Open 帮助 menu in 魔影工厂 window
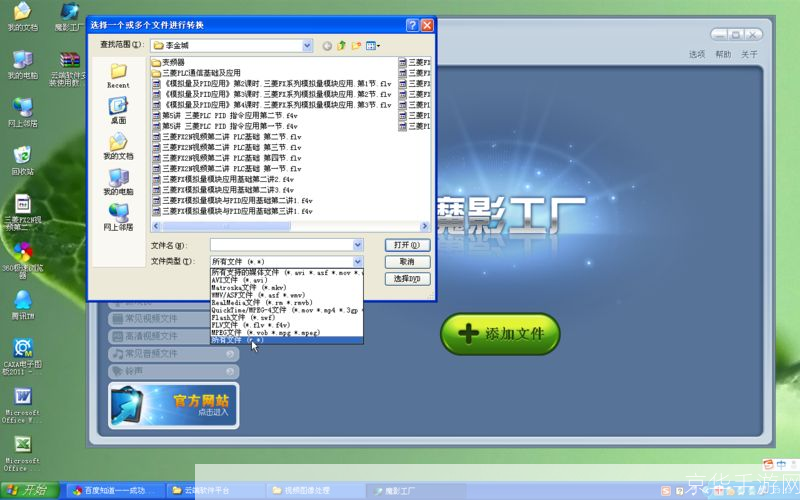The image size is (800, 500). pyautogui.click(x=723, y=54)
